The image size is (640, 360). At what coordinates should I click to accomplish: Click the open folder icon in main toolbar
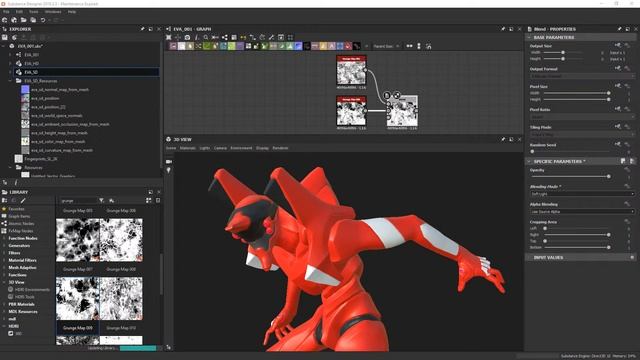pos(24,20)
